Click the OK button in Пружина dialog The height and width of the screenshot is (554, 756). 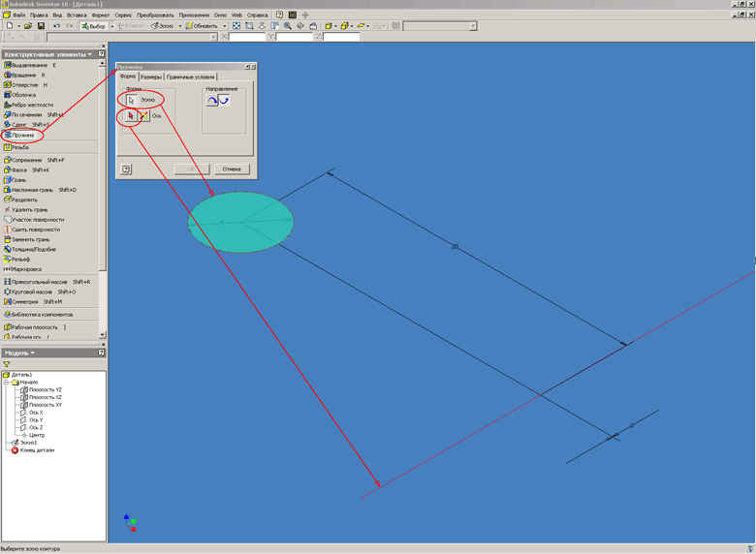tap(191, 169)
